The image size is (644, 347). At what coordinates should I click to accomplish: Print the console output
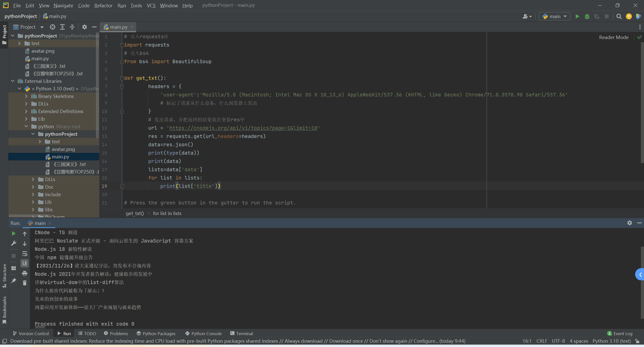click(25, 273)
